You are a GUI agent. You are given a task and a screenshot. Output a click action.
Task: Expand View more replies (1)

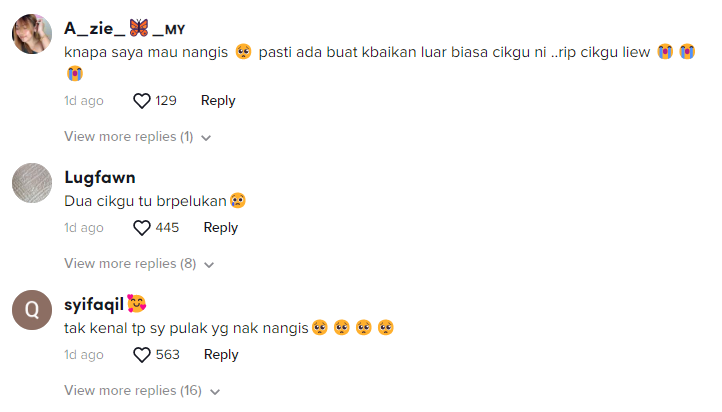pyautogui.click(x=137, y=137)
